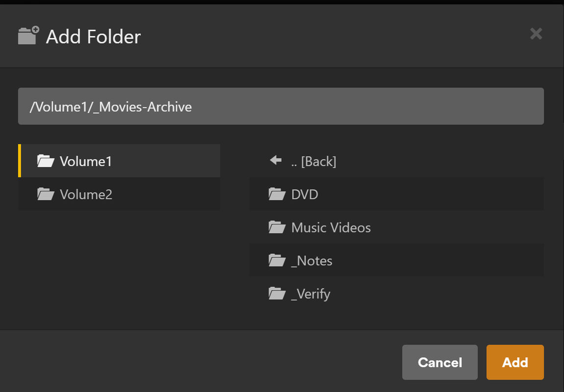Screen dimensions: 564x392
Task: Click the Volume2 folder icon
Action: click(46, 194)
